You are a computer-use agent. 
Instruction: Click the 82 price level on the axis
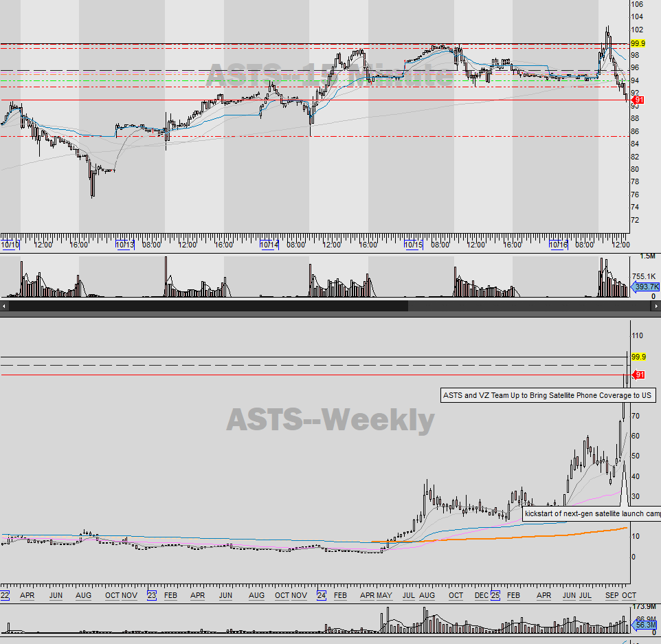[635, 157]
